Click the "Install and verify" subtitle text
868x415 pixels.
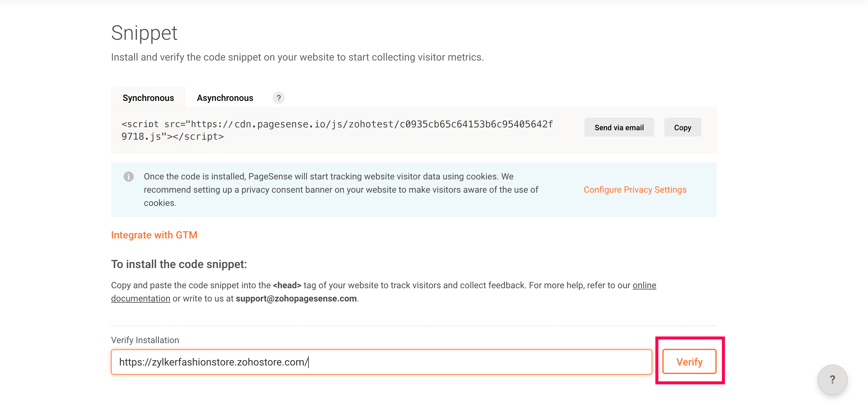pos(297,57)
